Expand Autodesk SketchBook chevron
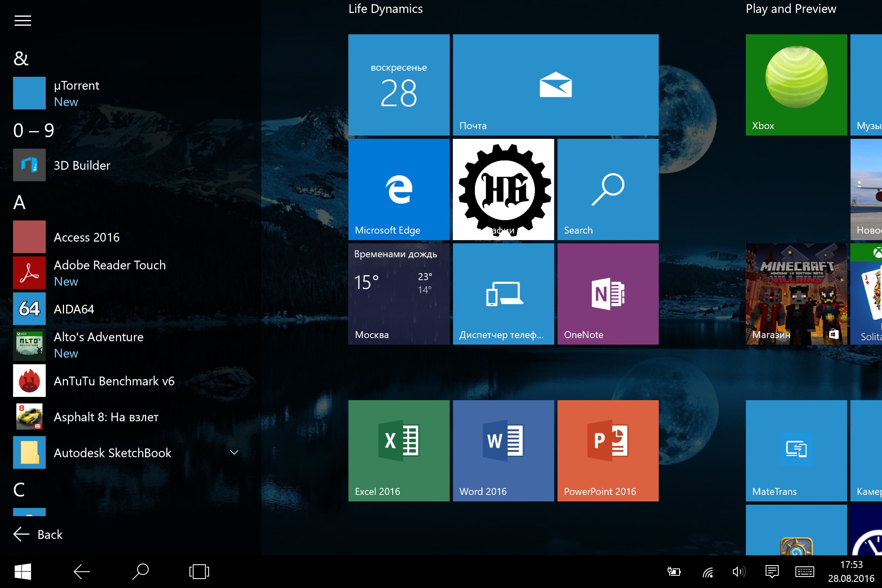Viewport: 882px width, 588px height. point(234,452)
